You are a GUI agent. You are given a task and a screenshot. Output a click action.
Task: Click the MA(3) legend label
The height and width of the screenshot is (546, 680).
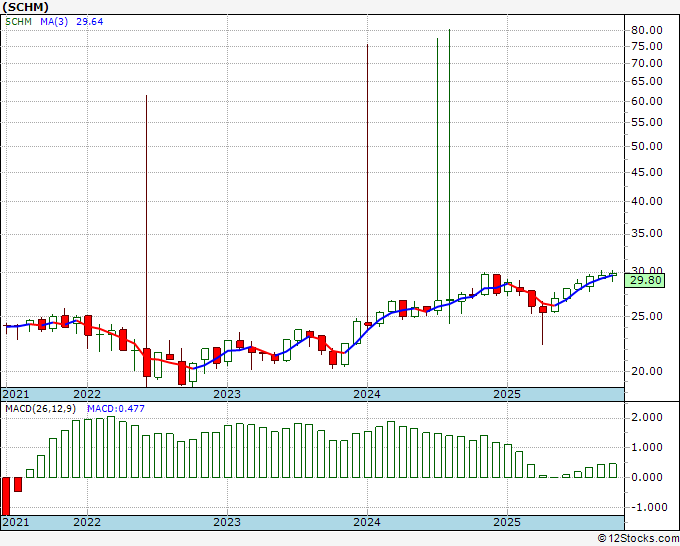tap(54, 22)
